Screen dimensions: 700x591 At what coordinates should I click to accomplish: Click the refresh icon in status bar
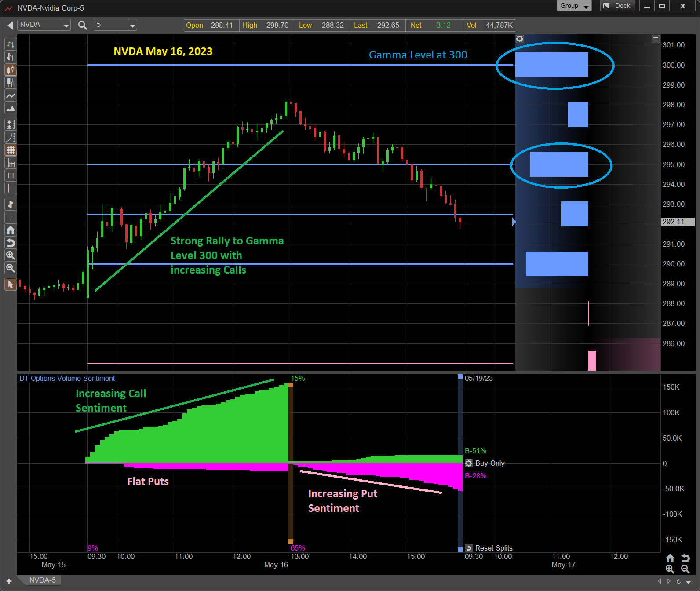pyautogui.click(x=678, y=581)
